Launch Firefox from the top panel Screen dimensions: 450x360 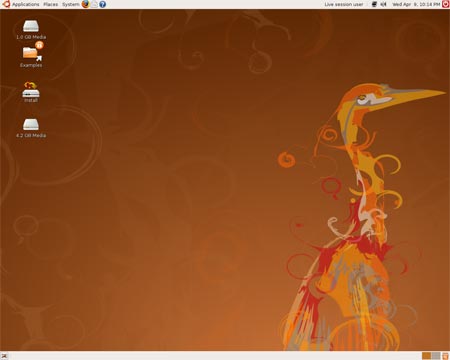[x=86, y=4]
